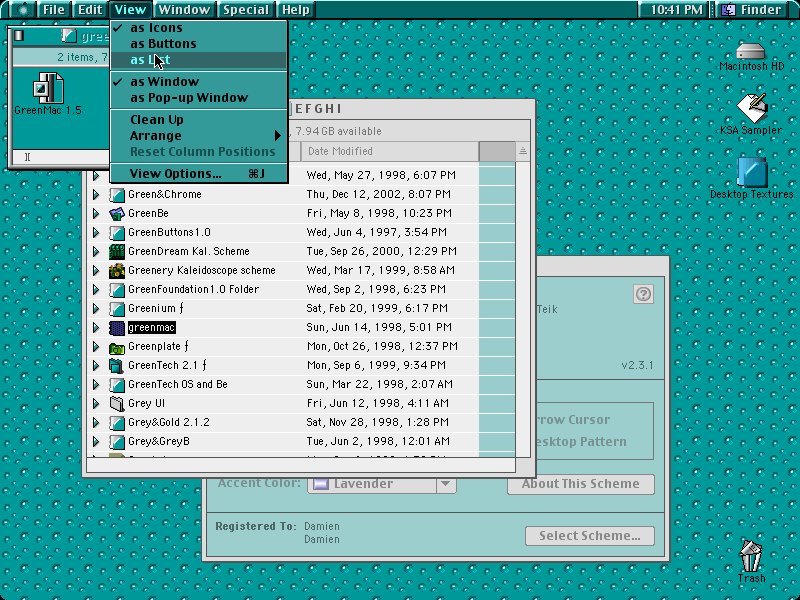Expand the Grey UI disclosure triangle
This screenshot has width=800, height=600.
[96, 404]
